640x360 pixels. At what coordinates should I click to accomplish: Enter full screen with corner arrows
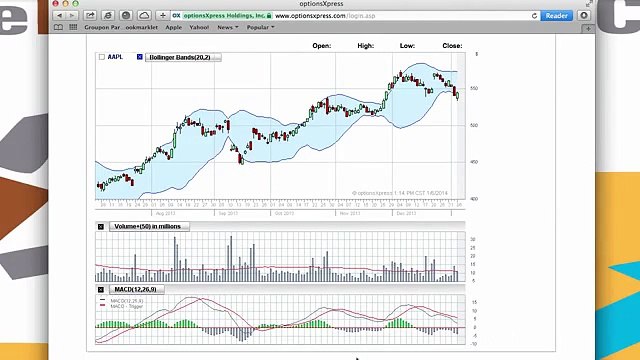point(589,4)
